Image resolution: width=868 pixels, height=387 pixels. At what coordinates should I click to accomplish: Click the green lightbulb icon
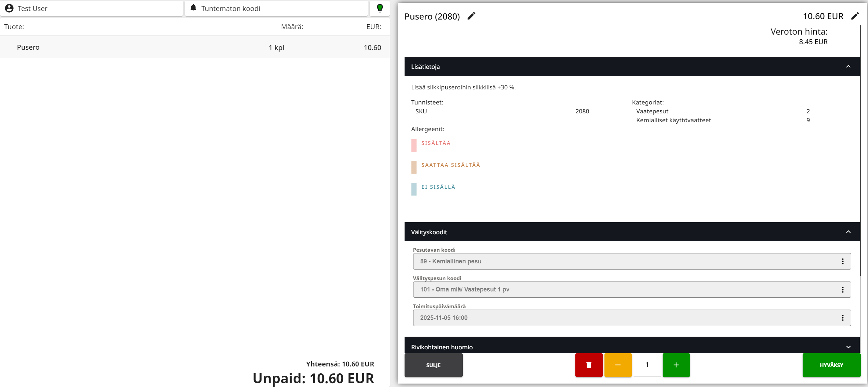pyautogui.click(x=380, y=8)
